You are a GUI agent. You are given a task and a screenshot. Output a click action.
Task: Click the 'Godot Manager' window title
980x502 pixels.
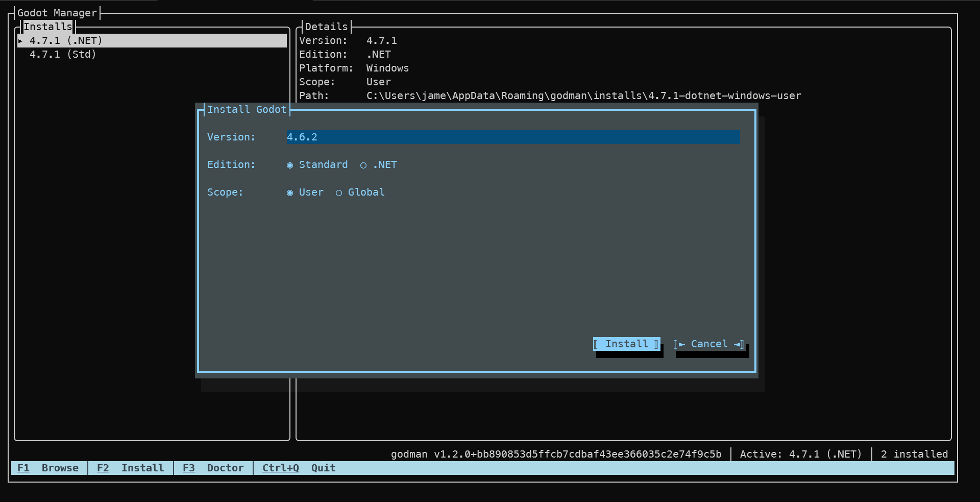pos(57,13)
